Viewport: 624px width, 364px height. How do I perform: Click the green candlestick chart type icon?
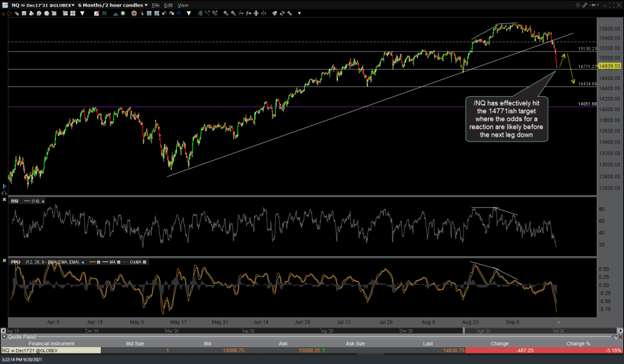(104, 13)
